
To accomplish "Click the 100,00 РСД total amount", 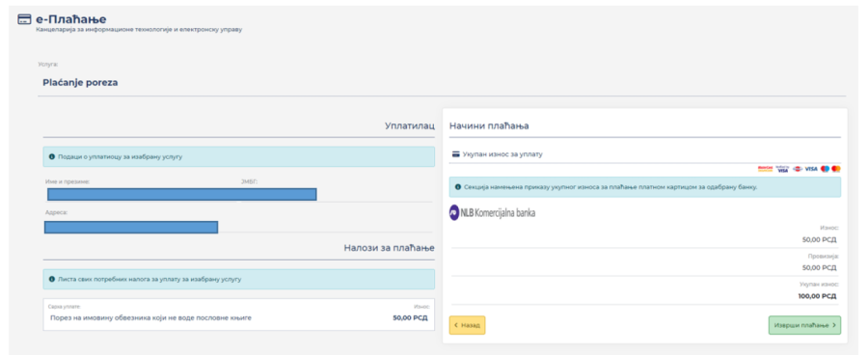I will pyautogui.click(x=817, y=296).
